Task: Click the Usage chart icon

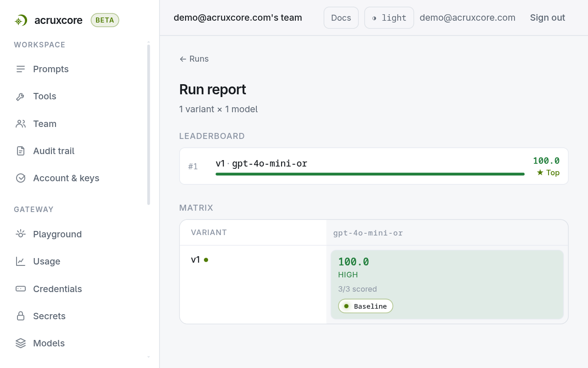Action: click(21, 261)
